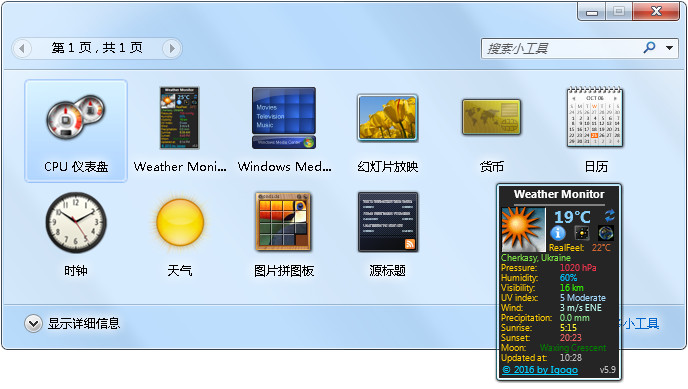The width and height of the screenshot is (688, 389).
Task: Select the 图片拼图板 picture puzzle gadget
Action: pos(283,222)
